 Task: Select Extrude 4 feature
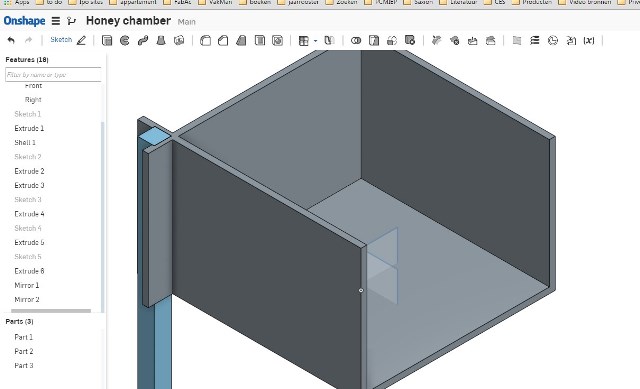coord(29,214)
